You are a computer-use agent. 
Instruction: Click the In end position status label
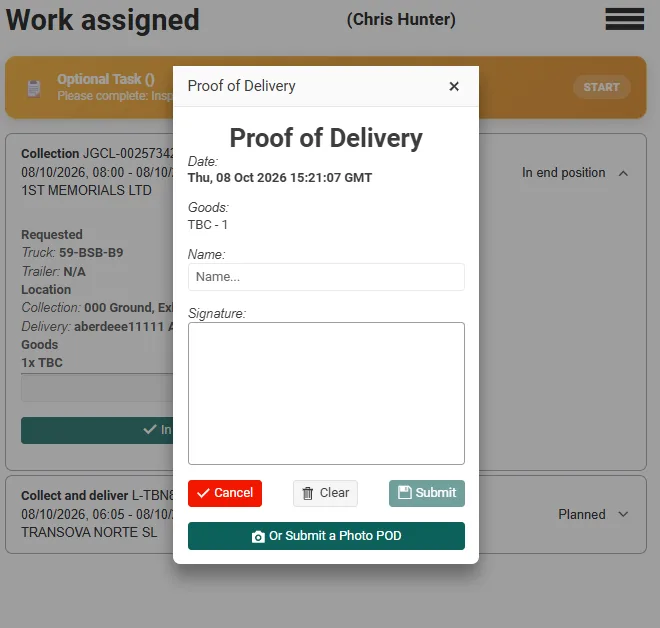point(564,173)
